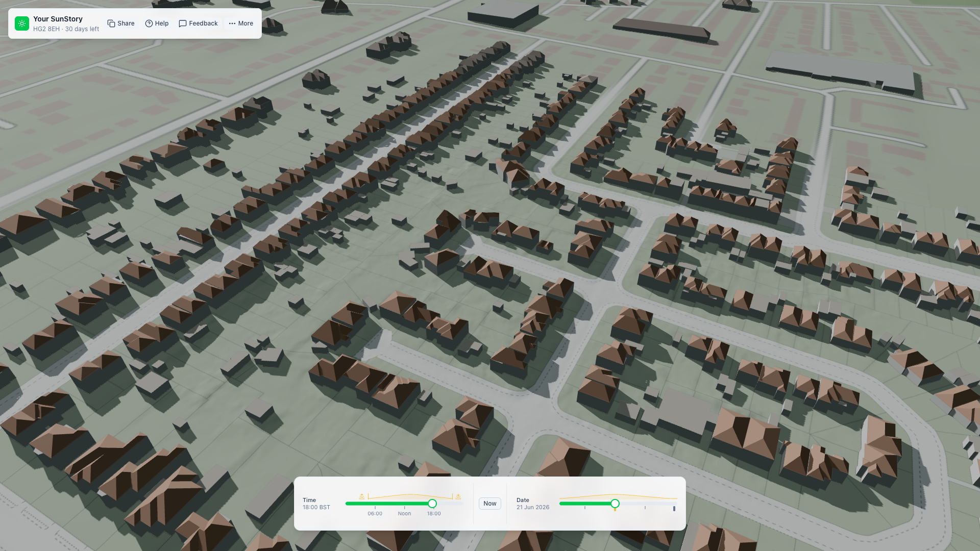Jump to current time with Now button
Viewport: 980px width, 551px height.
pyautogui.click(x=490, y=504)
